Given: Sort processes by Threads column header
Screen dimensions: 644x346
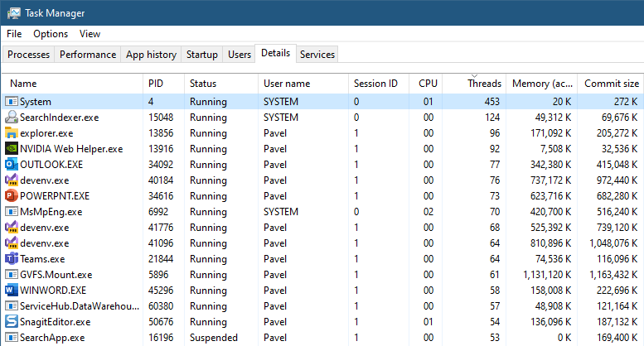Looking at the screenshot, I should point(484,84).
